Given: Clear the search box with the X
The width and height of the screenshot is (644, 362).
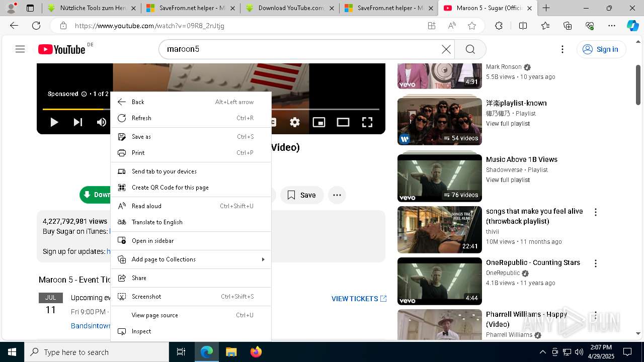Looking at the screenshot, I should coord(446,49).
